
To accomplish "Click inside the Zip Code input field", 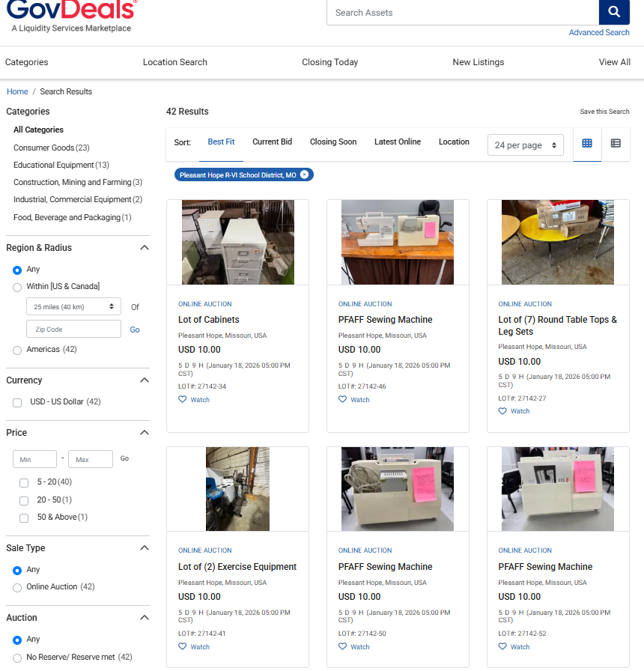I will click(73, 329).
